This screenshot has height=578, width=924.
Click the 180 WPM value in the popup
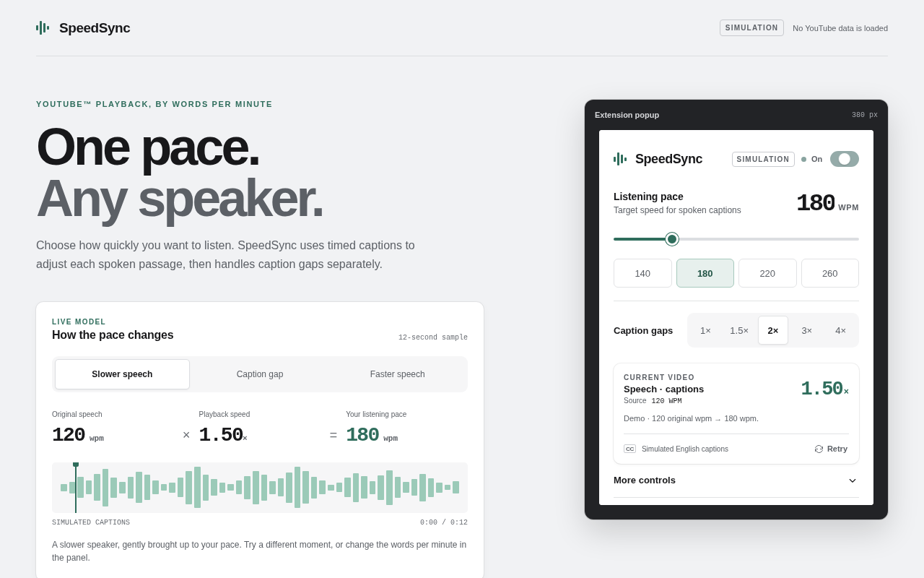pyautogui.click(x=827, y=204)
